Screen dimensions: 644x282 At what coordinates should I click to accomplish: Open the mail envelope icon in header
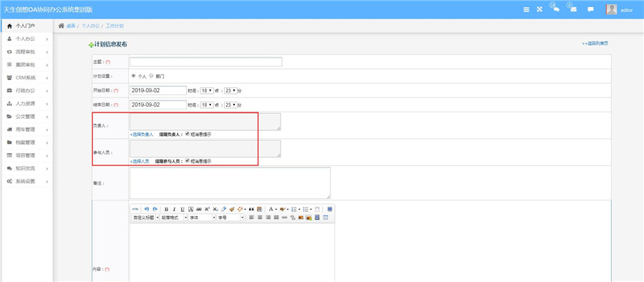[573, 9]
